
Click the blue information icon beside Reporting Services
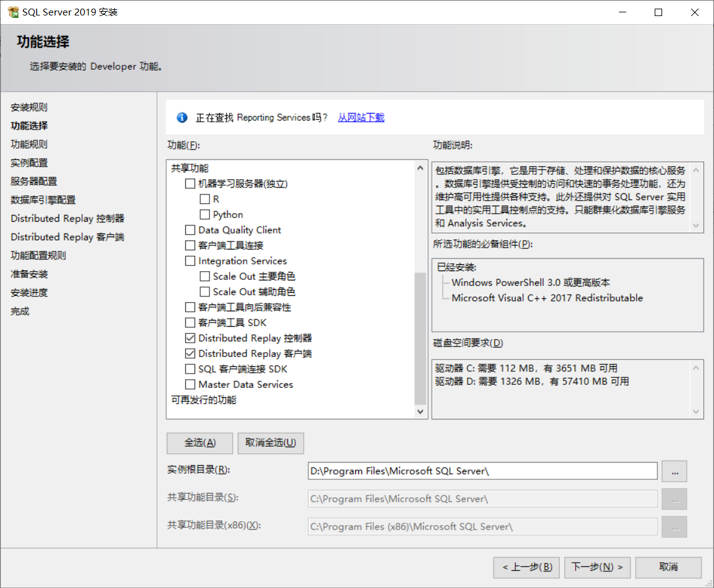pos(182,117)
